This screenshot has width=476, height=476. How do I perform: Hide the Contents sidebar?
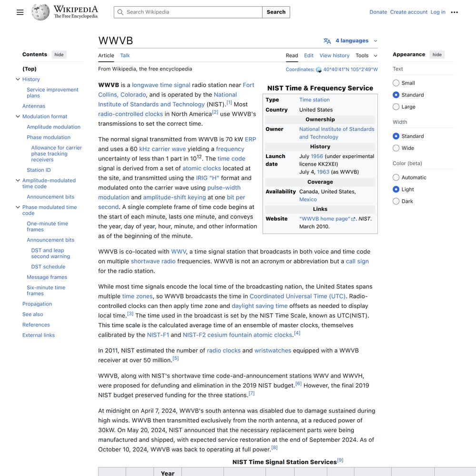(x=59, y=55)
